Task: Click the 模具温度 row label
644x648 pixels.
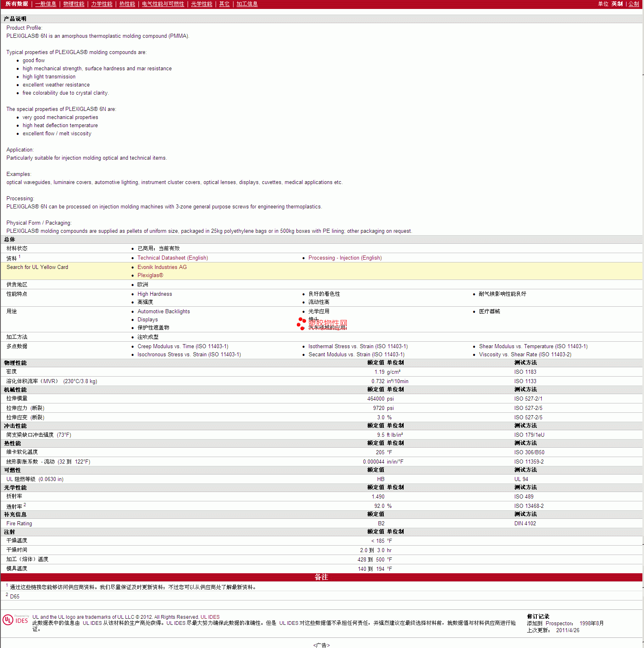Action: tap(17, 569)
